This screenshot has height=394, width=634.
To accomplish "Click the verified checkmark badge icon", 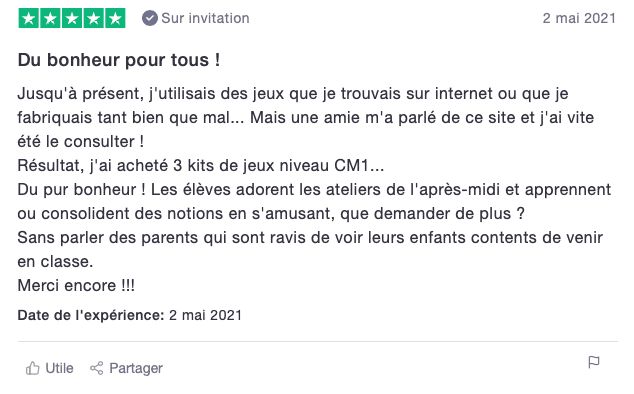I will coord(150,18).
